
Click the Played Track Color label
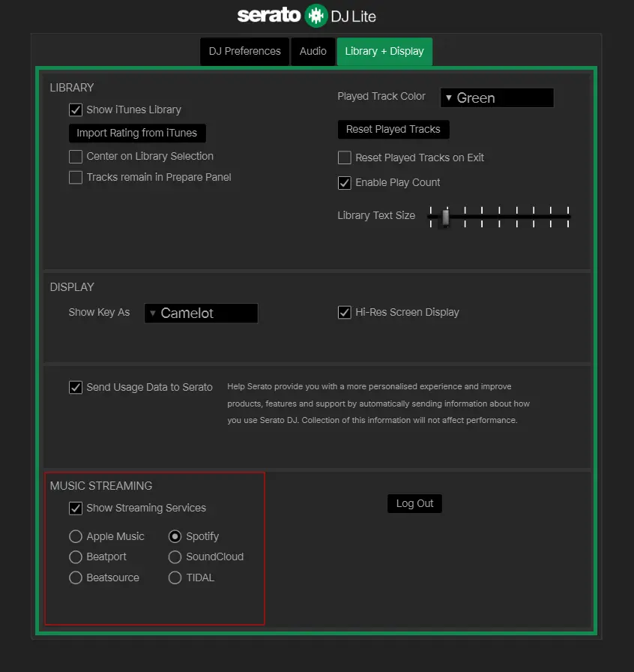point(381,97)
